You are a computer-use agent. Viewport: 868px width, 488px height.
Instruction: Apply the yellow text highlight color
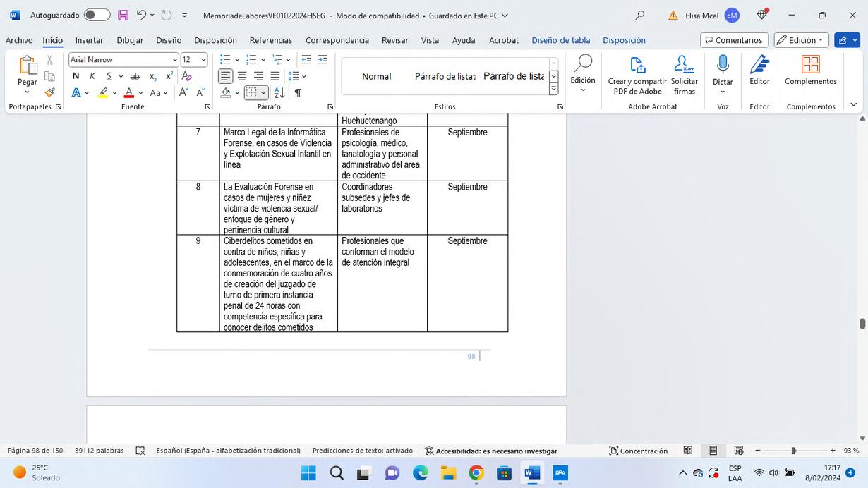[x=103, y=92]
